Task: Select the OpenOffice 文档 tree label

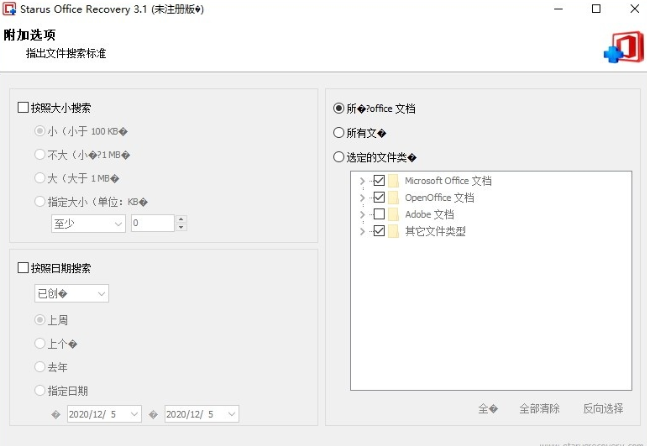Action: click(439, 198)
